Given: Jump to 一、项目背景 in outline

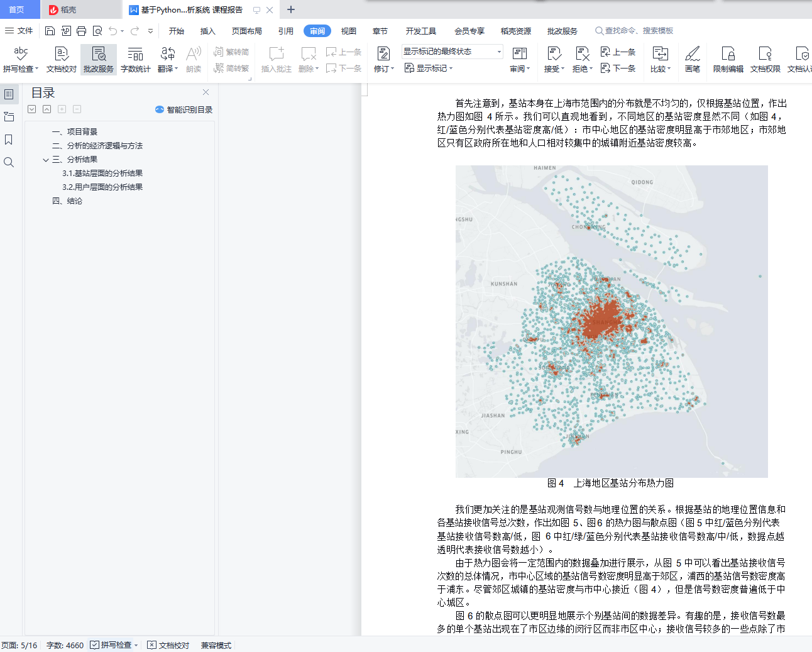Looking at the screenshot, I should point(75,132).
